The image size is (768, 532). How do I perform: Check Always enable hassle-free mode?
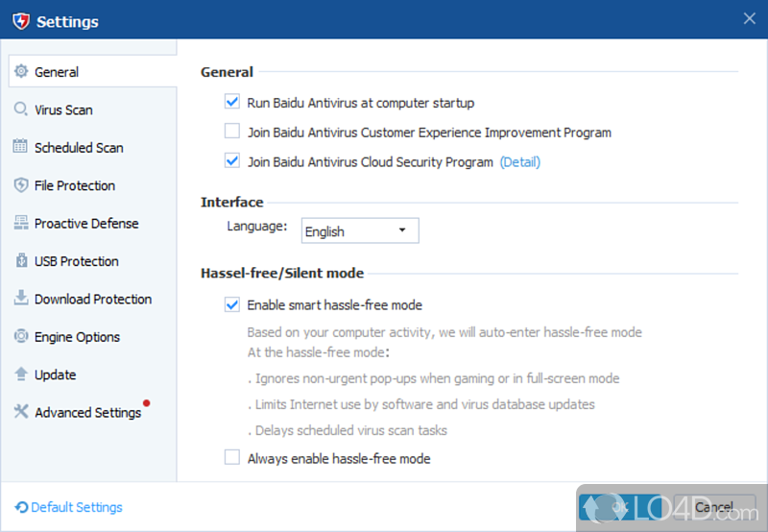tap(231, 458)
